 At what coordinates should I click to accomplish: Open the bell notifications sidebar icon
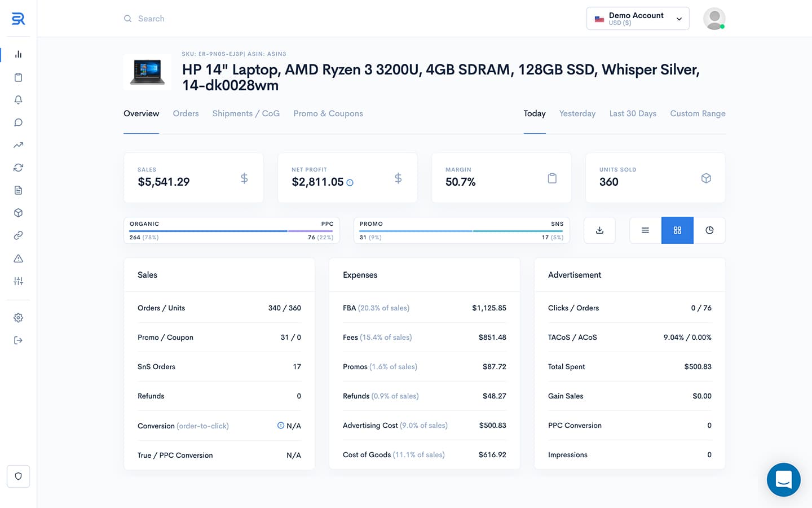18,100
